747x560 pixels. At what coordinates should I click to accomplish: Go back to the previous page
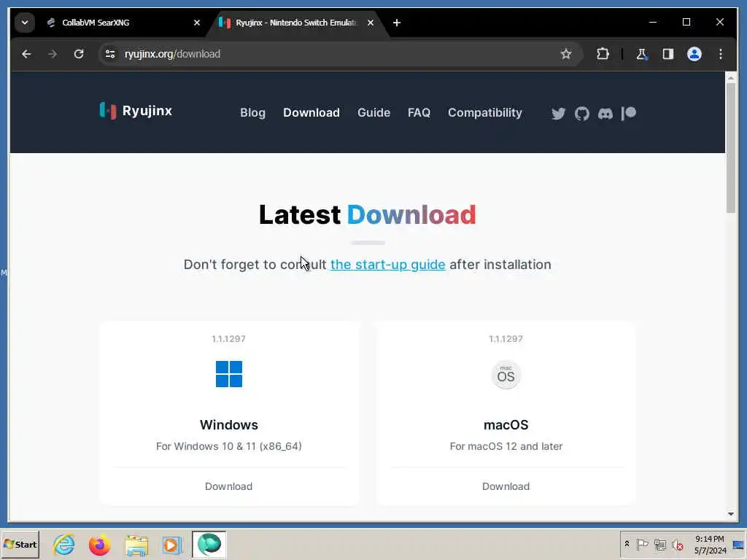26,54
